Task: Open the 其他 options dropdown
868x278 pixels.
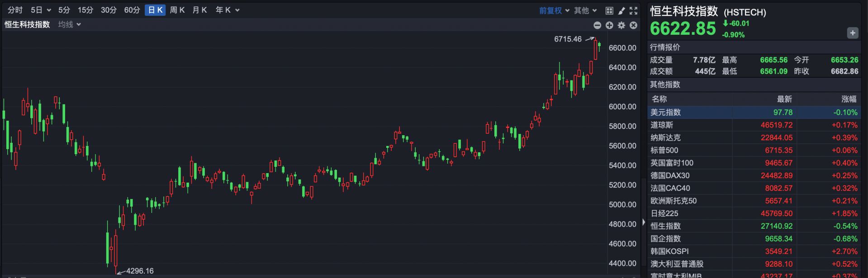Action: pos(585,10)
